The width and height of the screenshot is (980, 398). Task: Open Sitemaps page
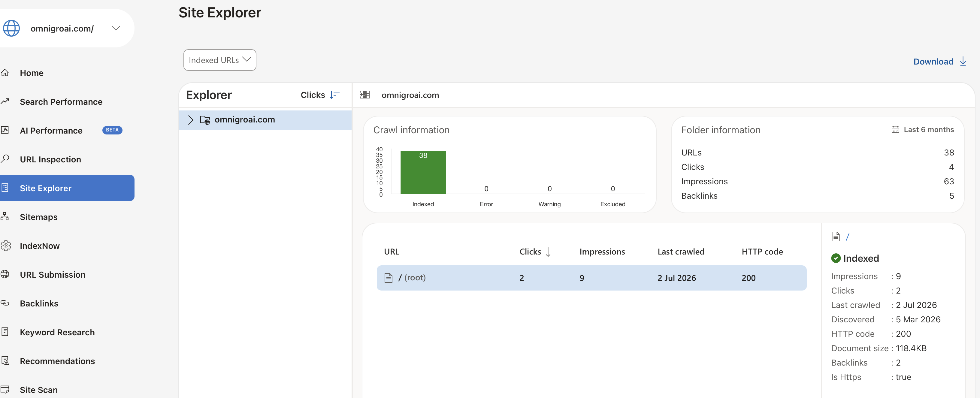pos(38,217)
